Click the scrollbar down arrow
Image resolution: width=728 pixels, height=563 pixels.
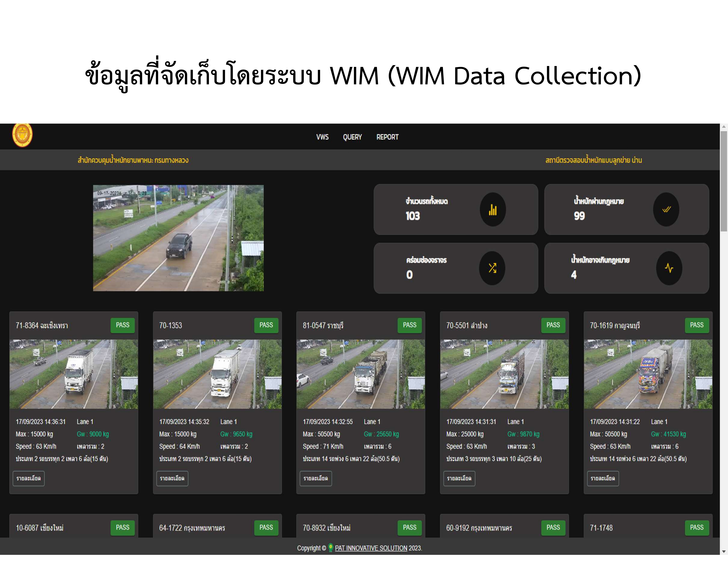tap(724, 551)
